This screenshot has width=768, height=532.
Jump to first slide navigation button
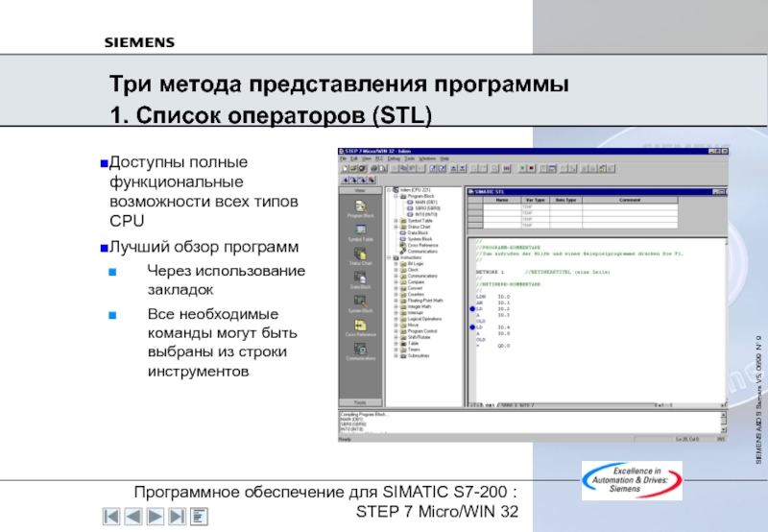click(x=112, y=517)
